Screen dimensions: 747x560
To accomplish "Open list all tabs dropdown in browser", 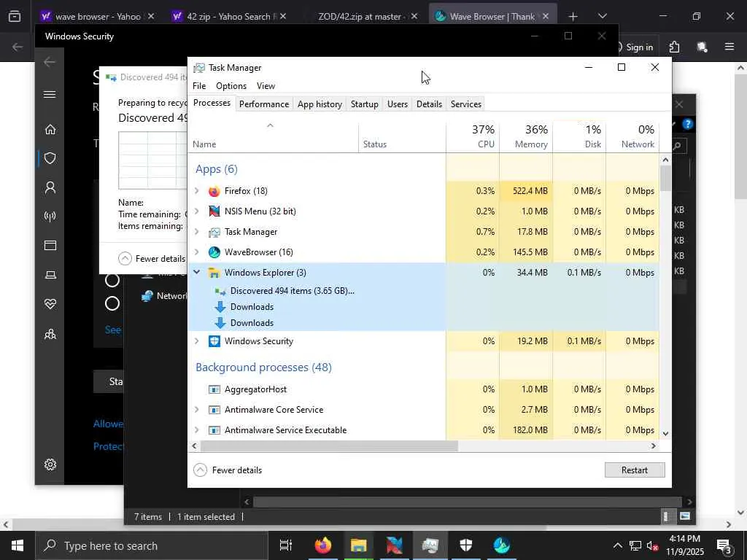I will (602, 16).
